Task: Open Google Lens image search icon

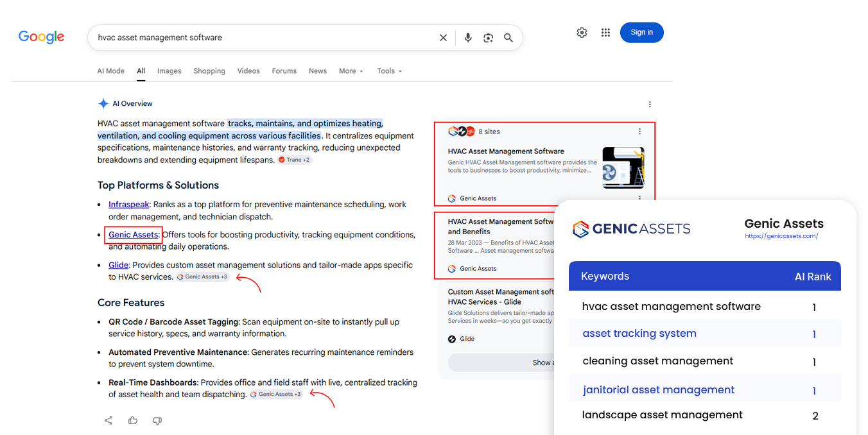Action: [x=488, y=38]
